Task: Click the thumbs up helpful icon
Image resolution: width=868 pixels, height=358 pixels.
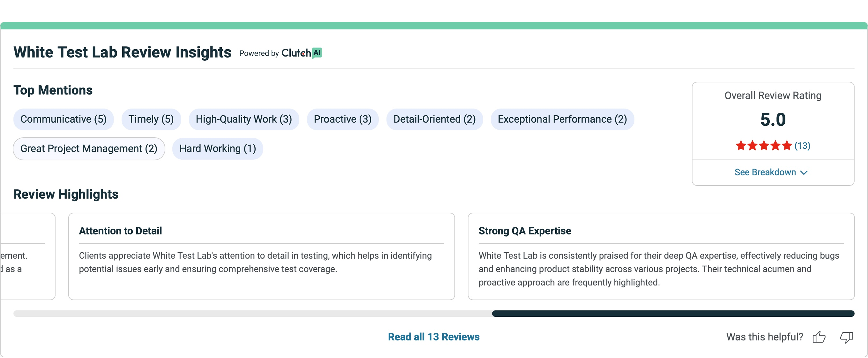Action: [x=819, y=337]
